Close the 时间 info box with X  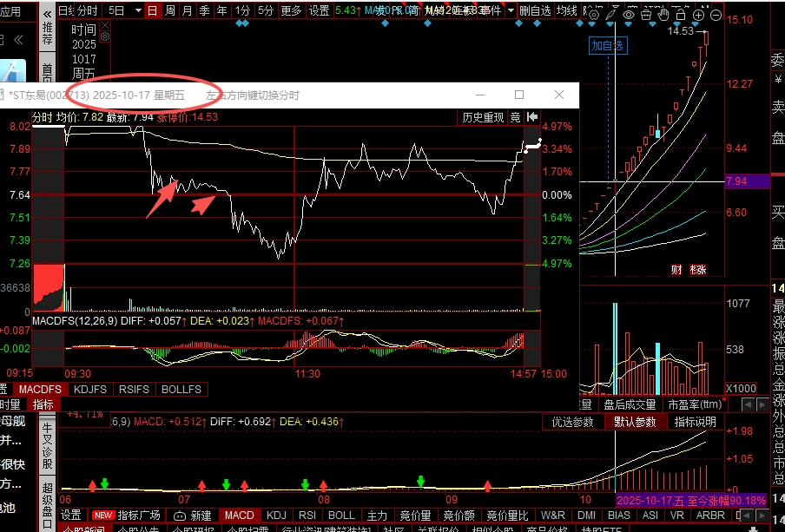[104, 25]
